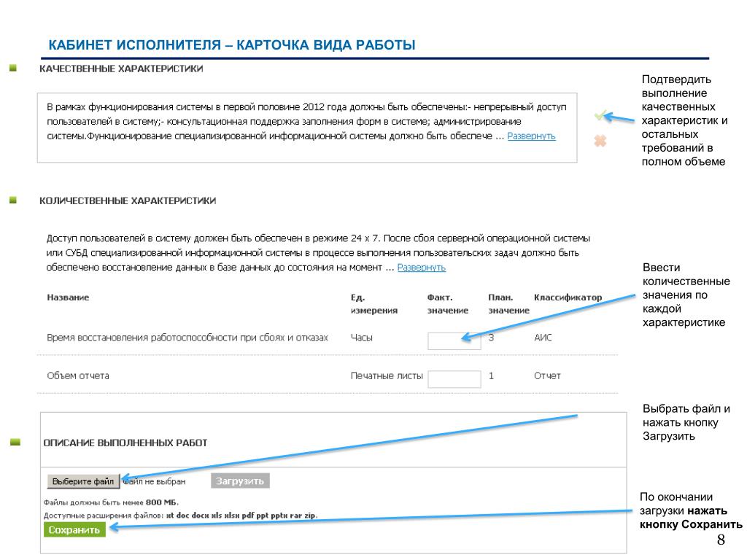Click the file size limit 800 МБ note

[x=111, y=502]
